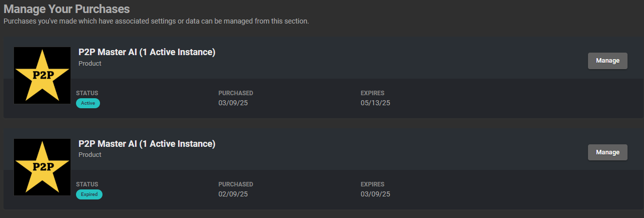Click the STATUS label above the Expired badge
This screenshot has height=218, width=644.
(87, 184)
